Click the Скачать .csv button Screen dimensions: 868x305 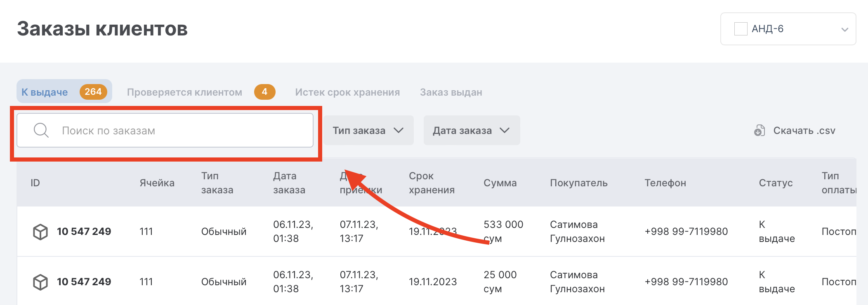point(795,130)
